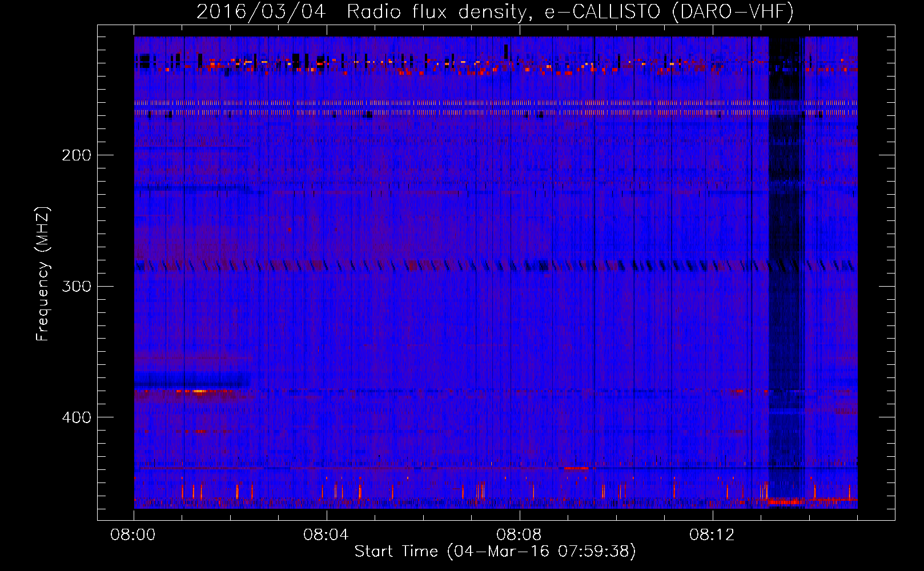The height and width of the screenshot is (571, 924).
Task: Click the 'Start Time (04-Mar-16 07:59:38)' label
Action: (x=495, y=552)
